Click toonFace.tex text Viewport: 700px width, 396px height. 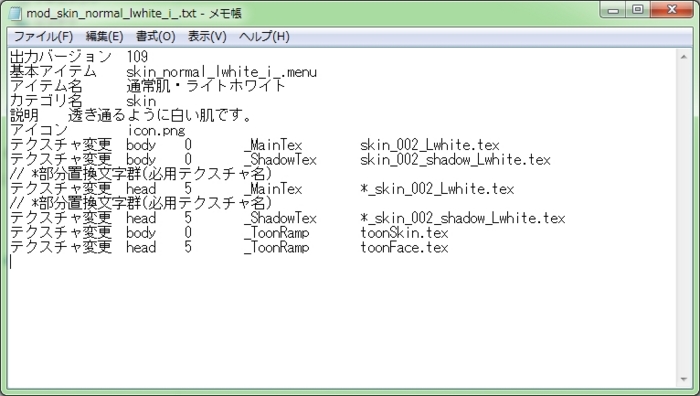tap(404, 248)
